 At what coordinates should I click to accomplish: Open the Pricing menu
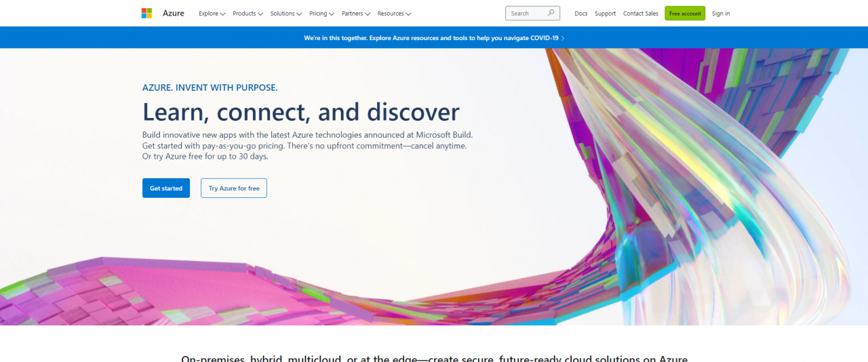click(x=321, y=14)
